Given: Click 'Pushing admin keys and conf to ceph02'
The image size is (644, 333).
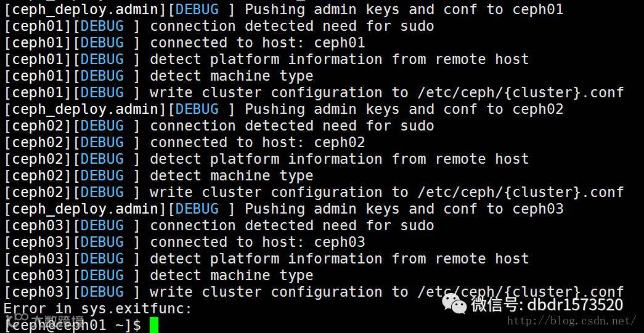Looking at the screenshot, I should pyautogui.click(x=404, y=109).
